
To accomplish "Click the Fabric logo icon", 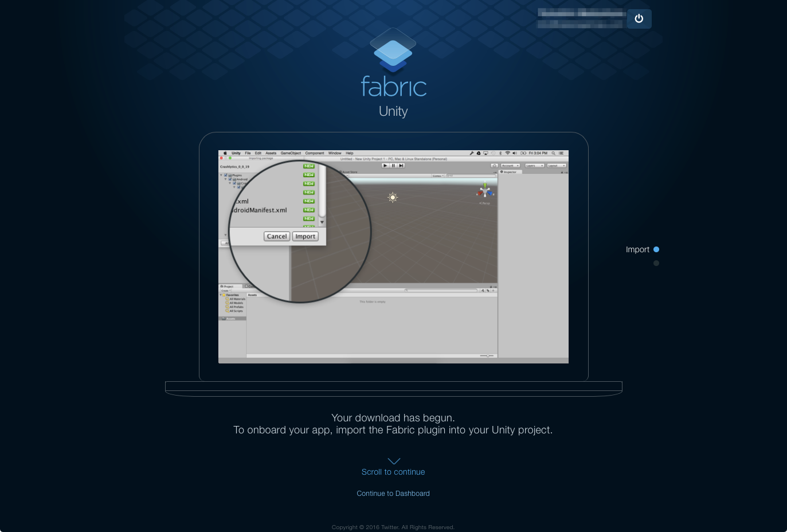I will pos(393,50).
